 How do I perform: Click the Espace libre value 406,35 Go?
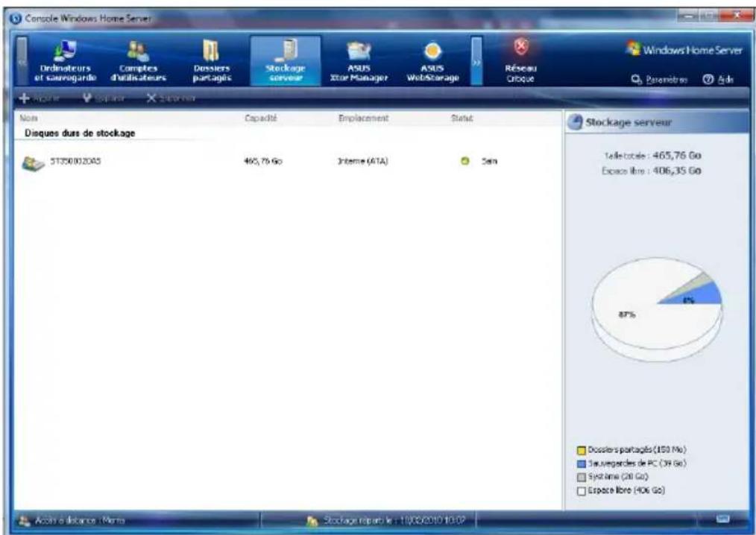coord(677,171)
